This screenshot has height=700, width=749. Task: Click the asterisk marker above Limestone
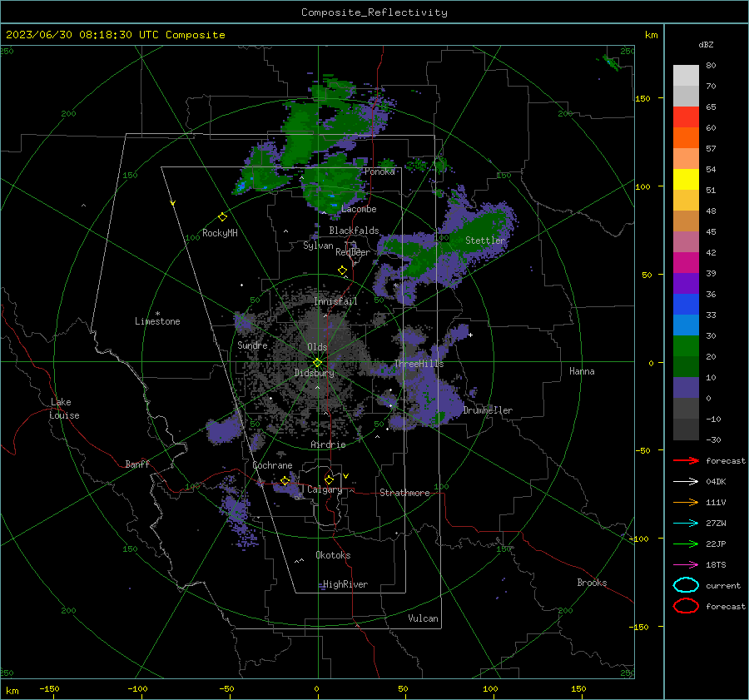pos(157,314)
